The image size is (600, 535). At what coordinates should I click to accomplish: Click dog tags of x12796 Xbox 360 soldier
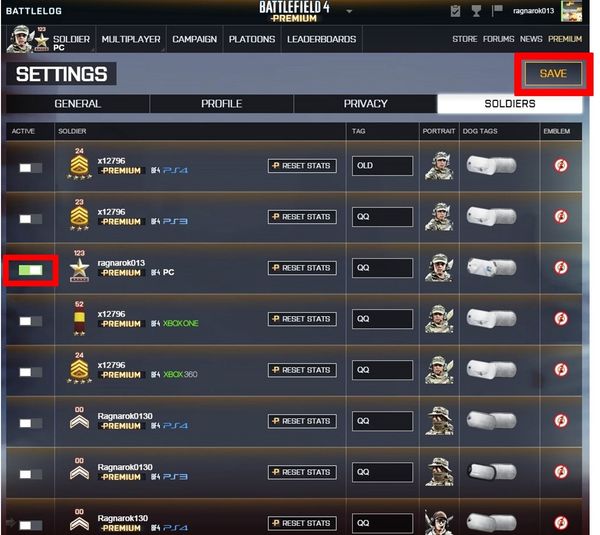(x=491, y=370)
